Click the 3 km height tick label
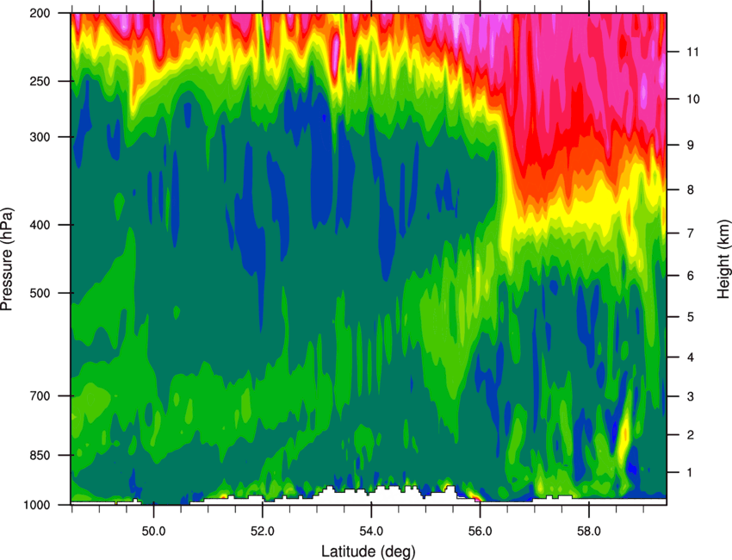 coord(690,396)
